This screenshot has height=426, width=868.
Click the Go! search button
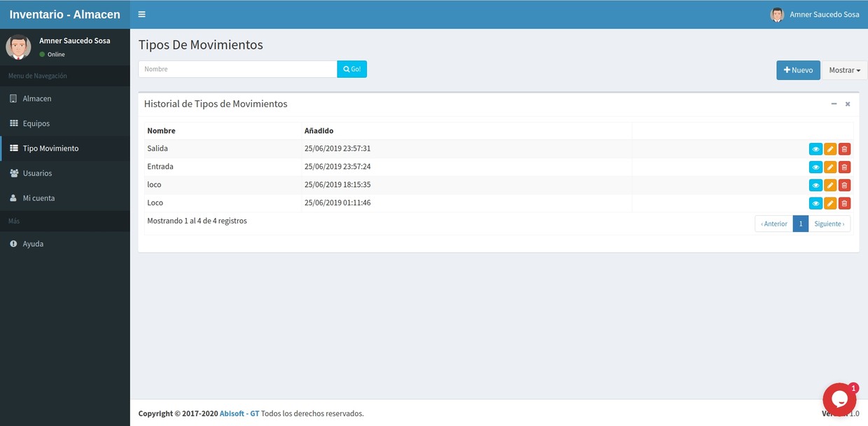(352, 69)
